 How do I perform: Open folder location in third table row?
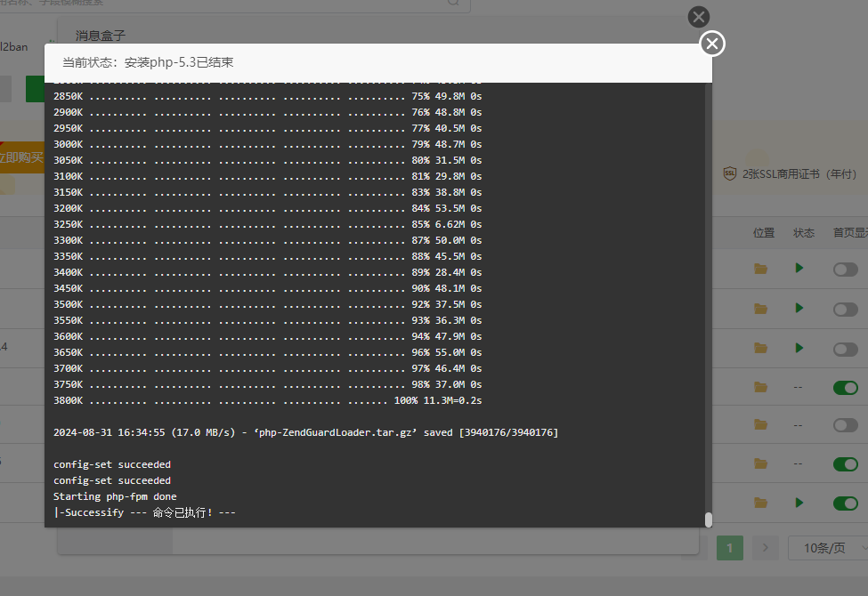tap(760, 348)
